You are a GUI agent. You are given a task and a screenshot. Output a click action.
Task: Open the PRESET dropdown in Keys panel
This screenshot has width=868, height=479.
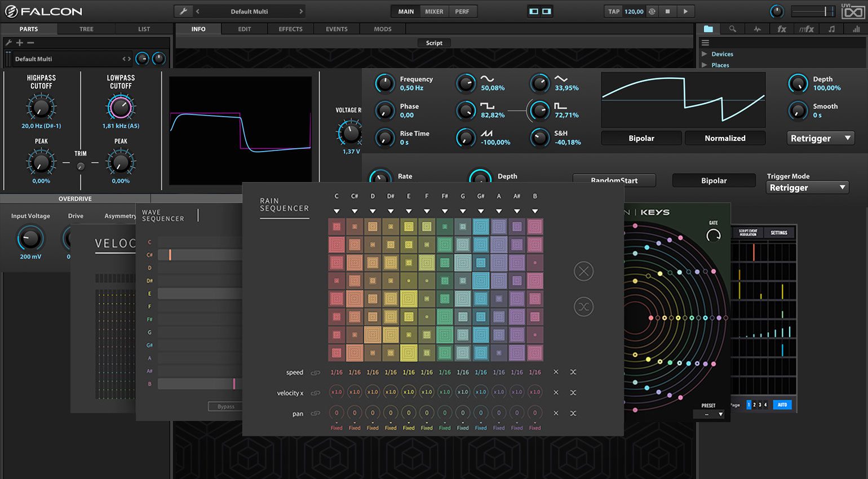click(x=709, y=414)
